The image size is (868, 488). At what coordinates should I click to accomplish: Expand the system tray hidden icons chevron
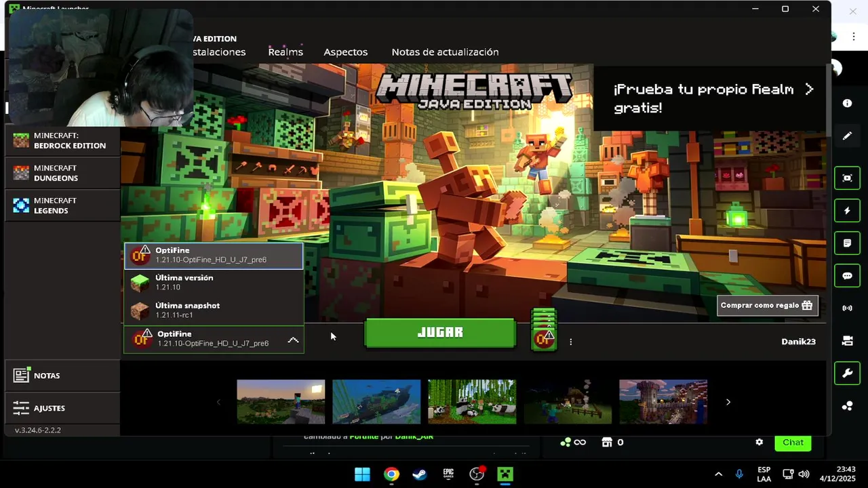(x=719, y=474)
